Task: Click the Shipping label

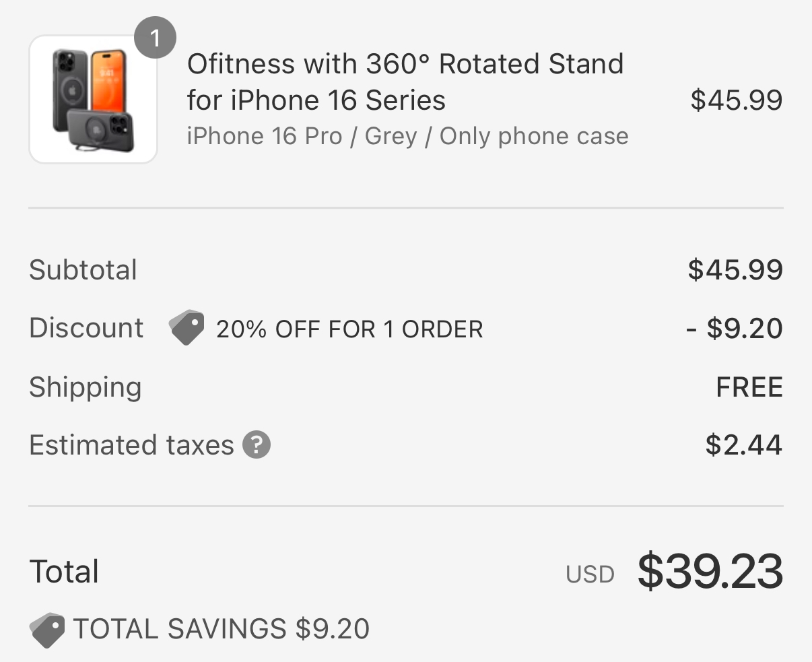Action: [86, 387]
